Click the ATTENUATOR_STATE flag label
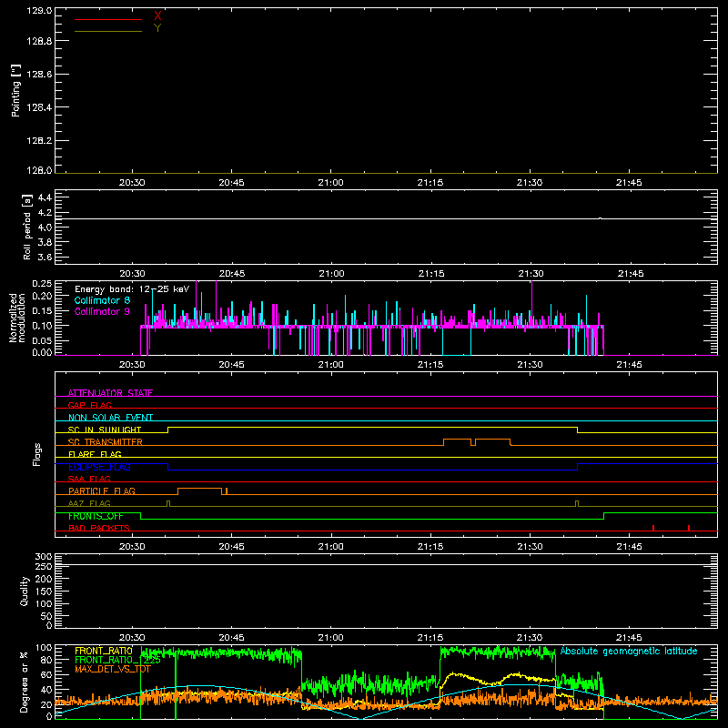 coord(110,393)
